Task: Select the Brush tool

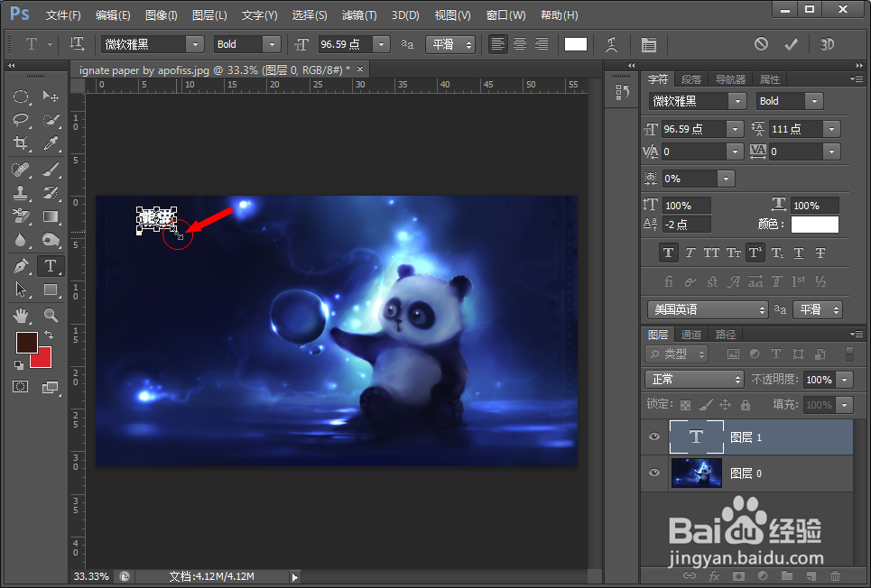Action: point(51,169)
